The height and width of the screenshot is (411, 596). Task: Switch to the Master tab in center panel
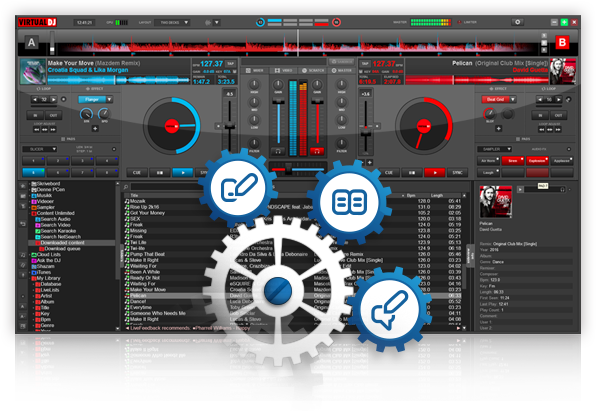tap(341, 71)
